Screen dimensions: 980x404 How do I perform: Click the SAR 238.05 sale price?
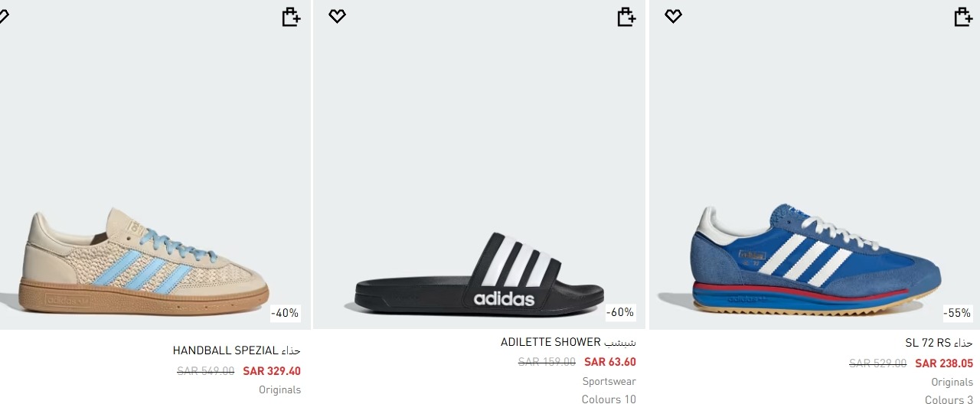point(944,363)
